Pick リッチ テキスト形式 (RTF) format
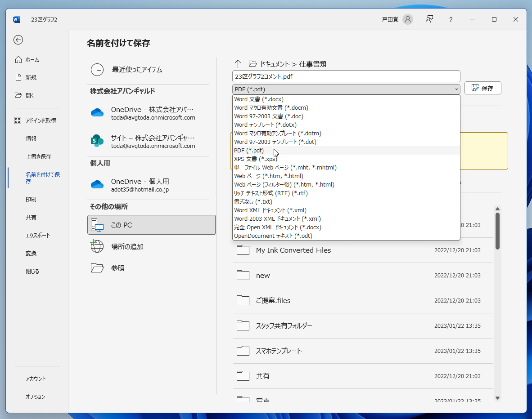 click(x=346, y=193)
